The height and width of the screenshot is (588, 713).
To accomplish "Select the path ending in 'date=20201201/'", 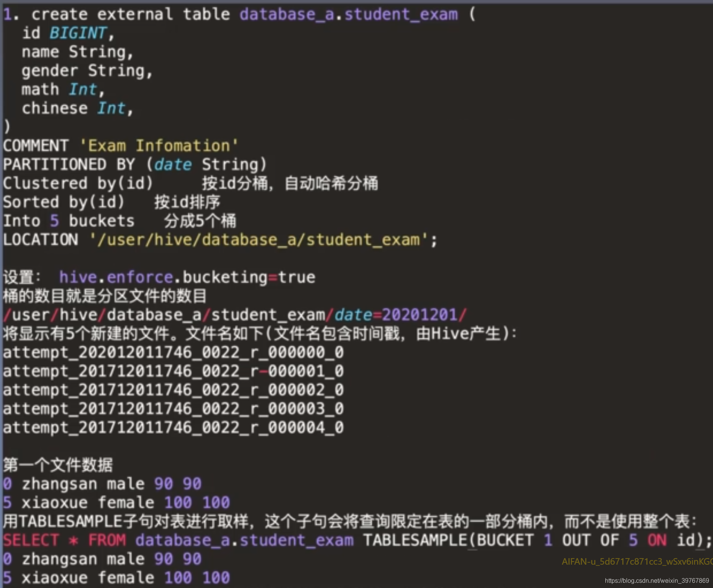I will 235,315.
